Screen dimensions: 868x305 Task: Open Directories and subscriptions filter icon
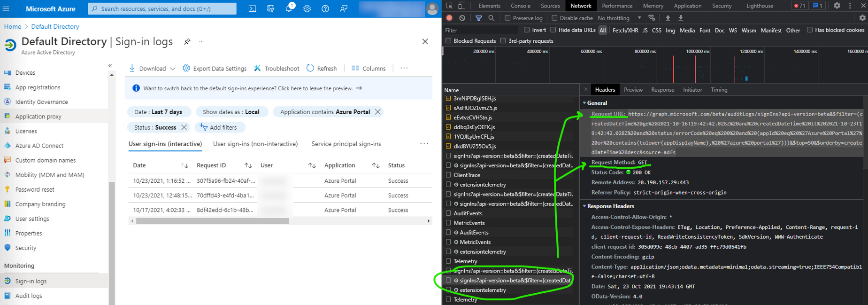(270, 9)
